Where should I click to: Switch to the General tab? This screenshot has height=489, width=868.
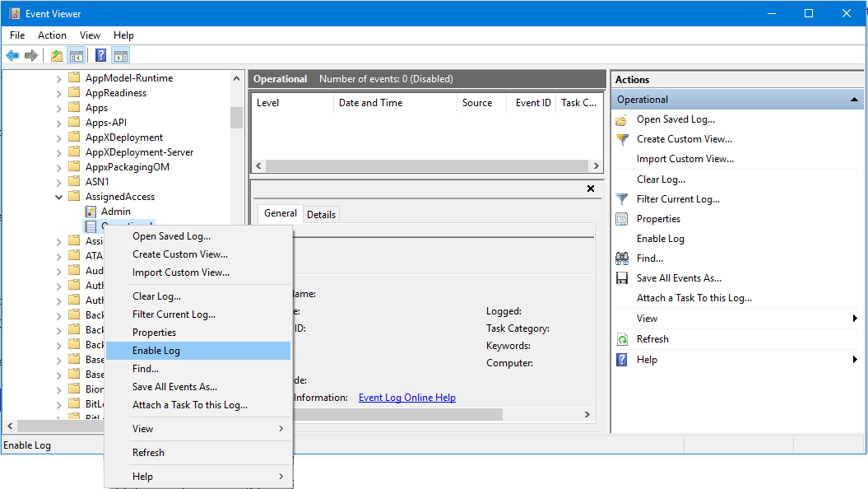(x=280, y=213)
